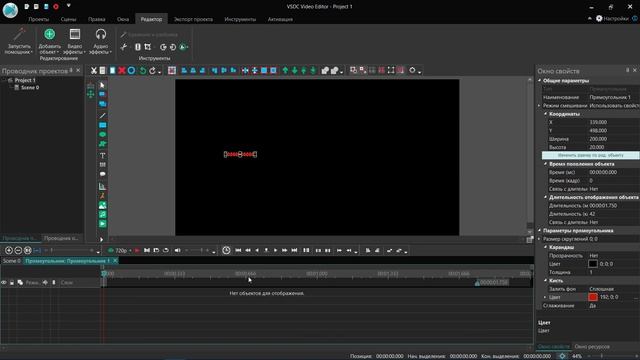Click the red brush color swatch
The height and width of the screenshot is (360, 640).
tap(593, 297)
